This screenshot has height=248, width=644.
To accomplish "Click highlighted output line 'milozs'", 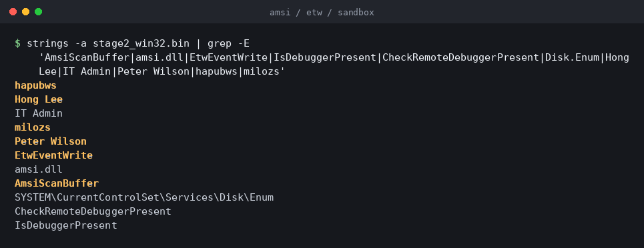I will (33, 127).
